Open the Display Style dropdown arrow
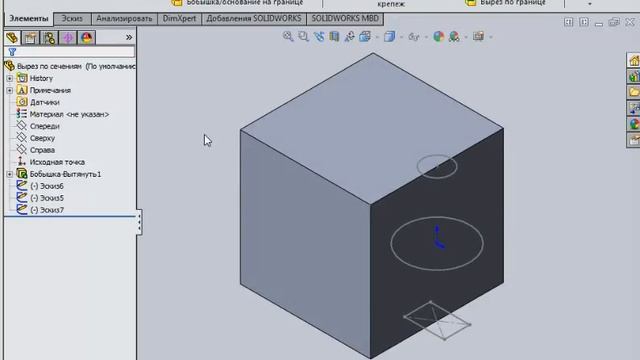 401,37
